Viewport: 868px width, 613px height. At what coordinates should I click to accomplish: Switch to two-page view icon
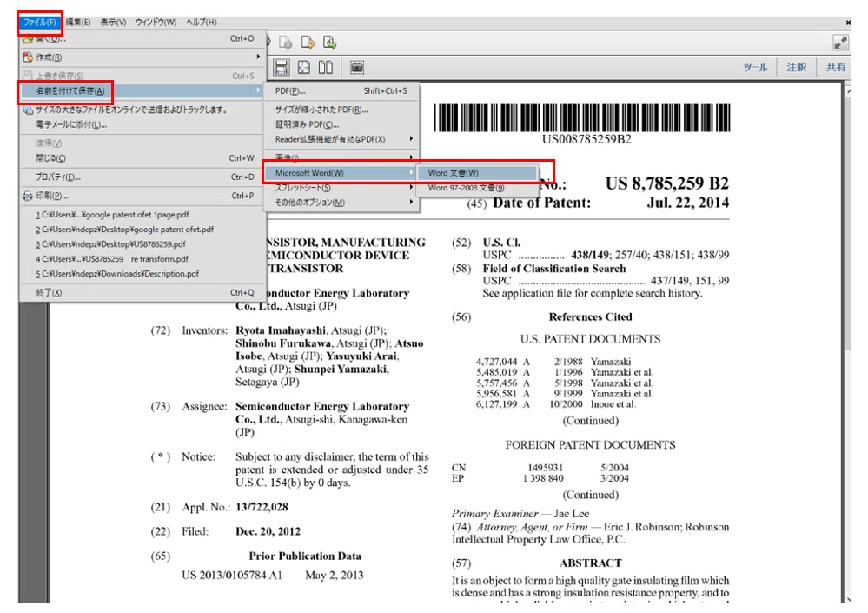pyautogui.click(x=326, y=68)
